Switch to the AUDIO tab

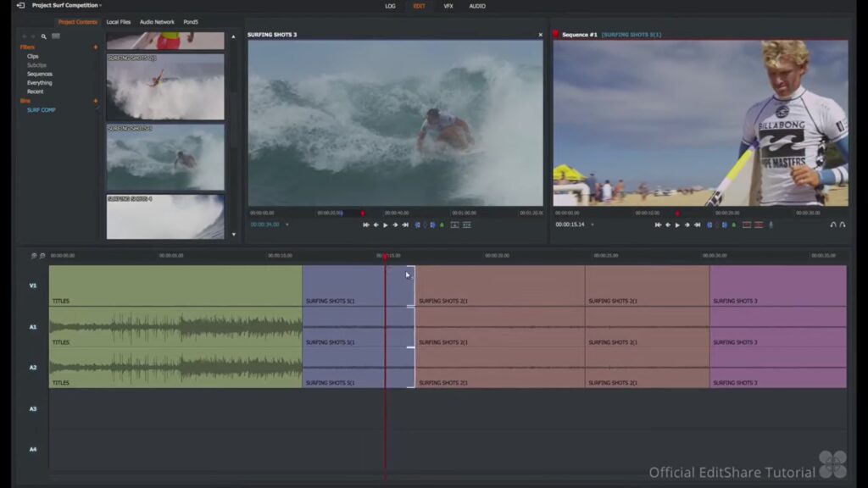(476, 6)
